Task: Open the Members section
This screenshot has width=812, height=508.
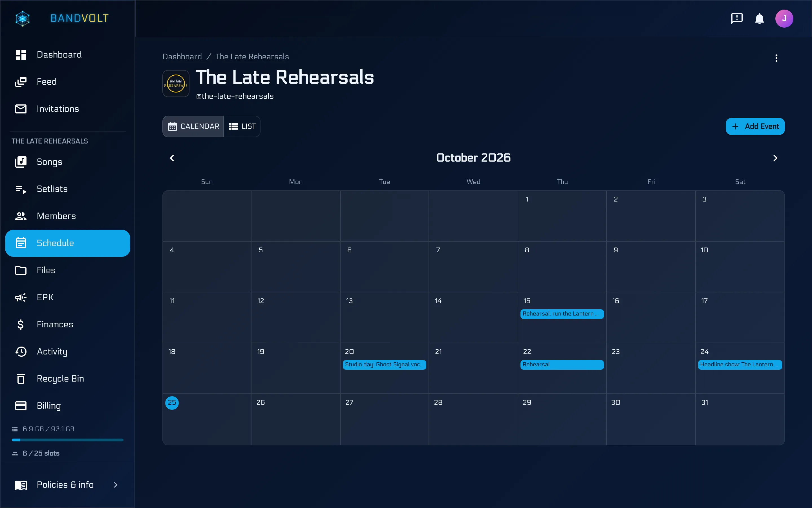Action: [67, 216]
